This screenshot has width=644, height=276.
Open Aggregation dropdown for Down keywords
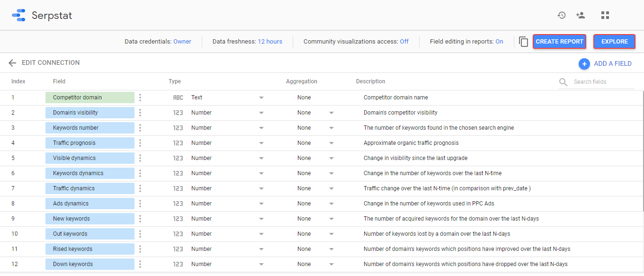pyautogui.click(x=331, y=264)
